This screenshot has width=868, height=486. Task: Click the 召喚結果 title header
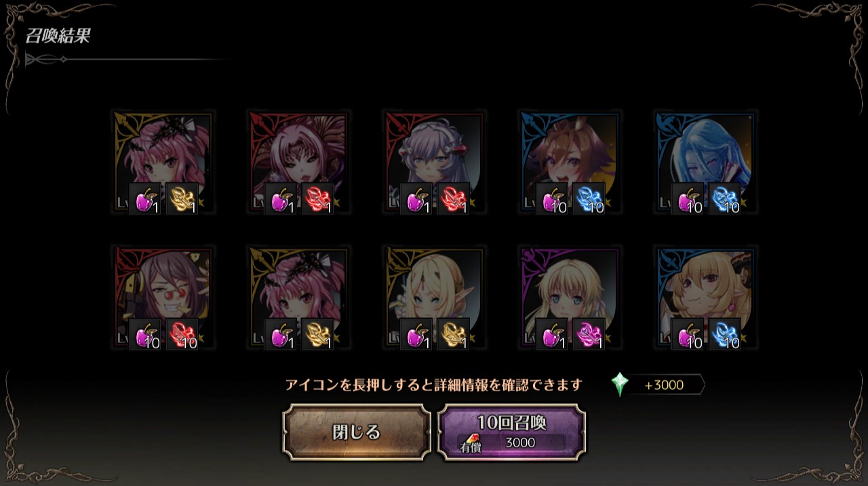point(58,36)
